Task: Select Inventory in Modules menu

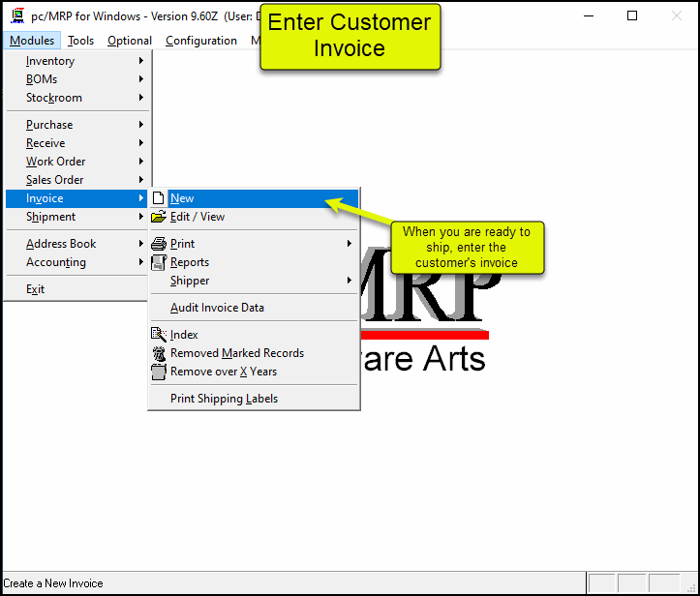Action: point(76,61)
